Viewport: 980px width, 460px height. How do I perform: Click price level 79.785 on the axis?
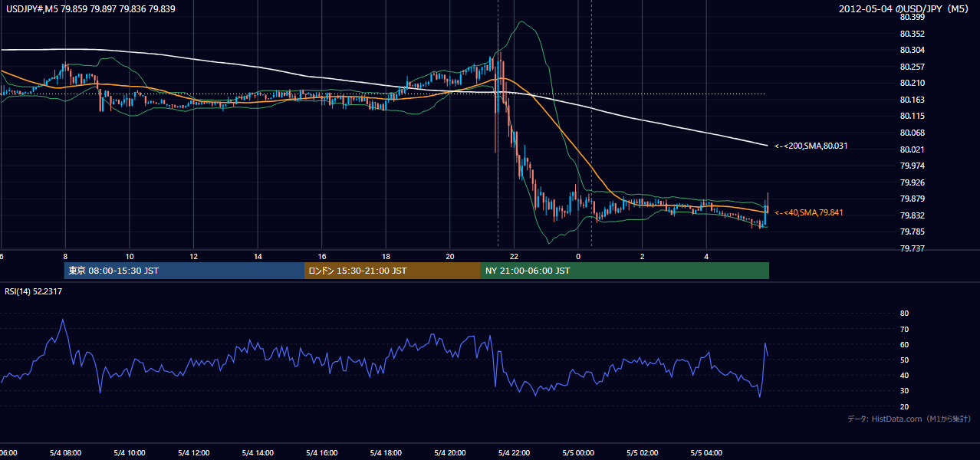pos(912,232)
